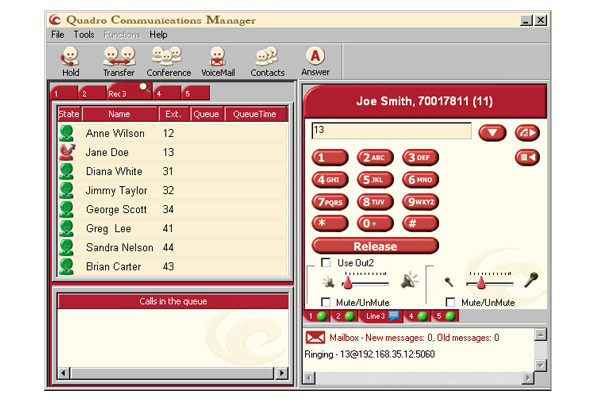Screen dimensions: 600x400
Task: Click the QueueTime column header
Action: (x=255, y=114)
